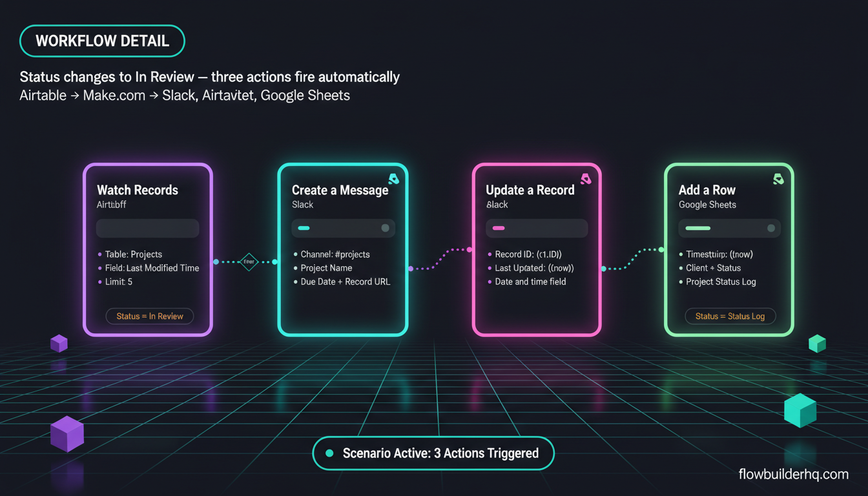Screen dimensions: 868x496
Task: Toggle the grey dot in Add a Row bar
Action: (x=771, y=228)
